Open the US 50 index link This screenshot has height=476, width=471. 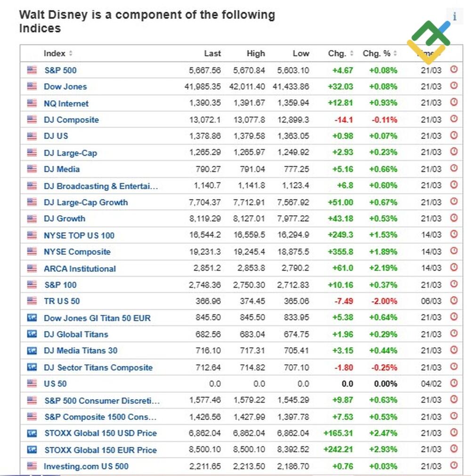tap(55, 384)
